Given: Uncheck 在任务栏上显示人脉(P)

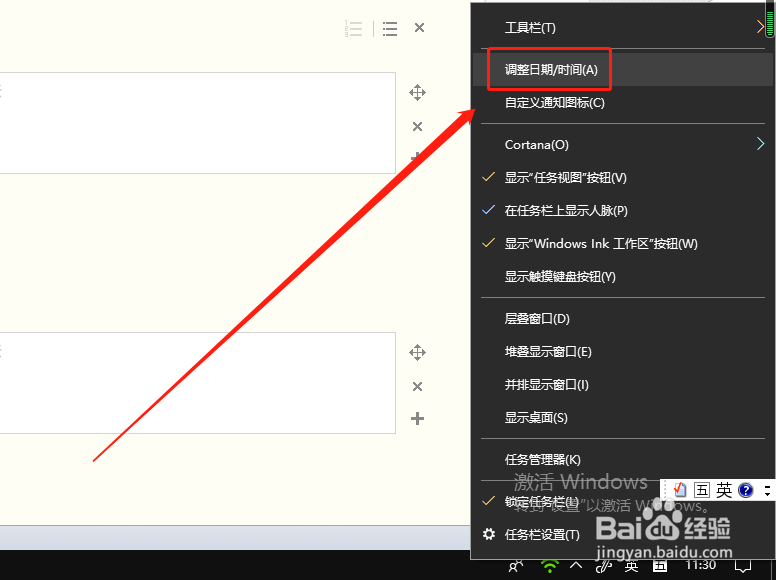Looking at the screenshot, I should point(623,211).
